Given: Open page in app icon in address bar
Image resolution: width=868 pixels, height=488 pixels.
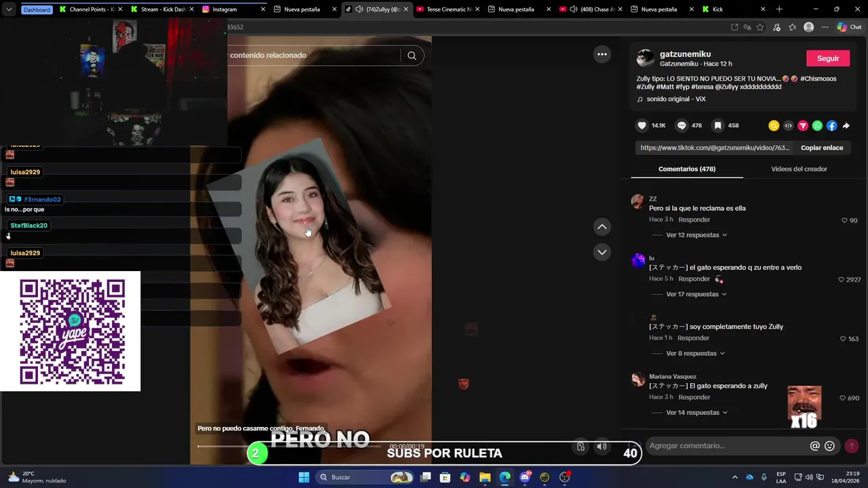Looking at the screenshot, I should pos(734,27).
